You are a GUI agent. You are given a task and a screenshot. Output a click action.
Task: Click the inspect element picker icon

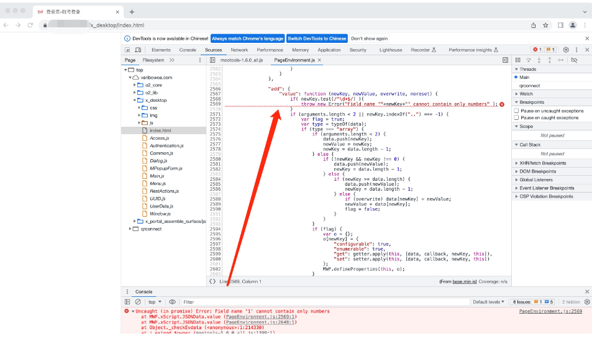point(127,50)
